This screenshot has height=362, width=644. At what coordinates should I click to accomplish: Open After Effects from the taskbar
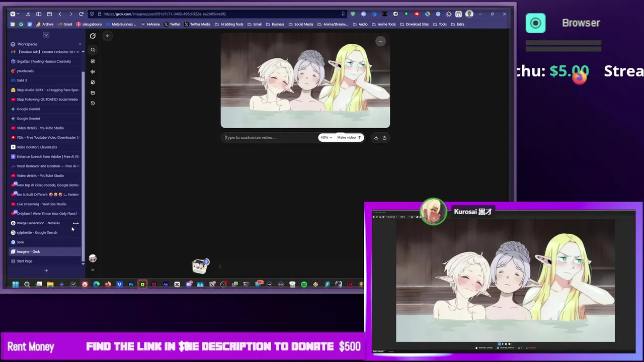click(x=166, y=285)
